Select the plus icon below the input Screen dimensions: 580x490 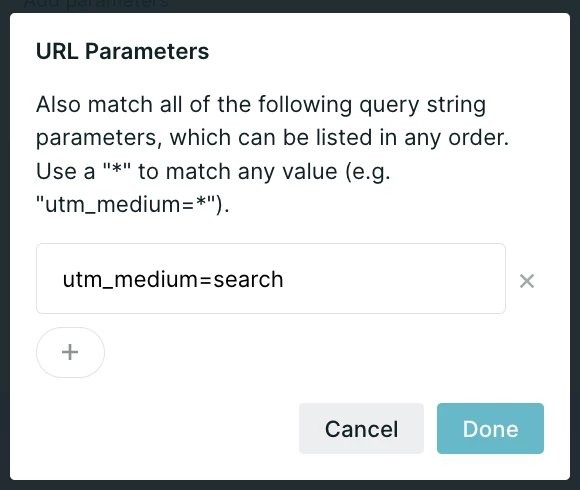click(70, 352)
